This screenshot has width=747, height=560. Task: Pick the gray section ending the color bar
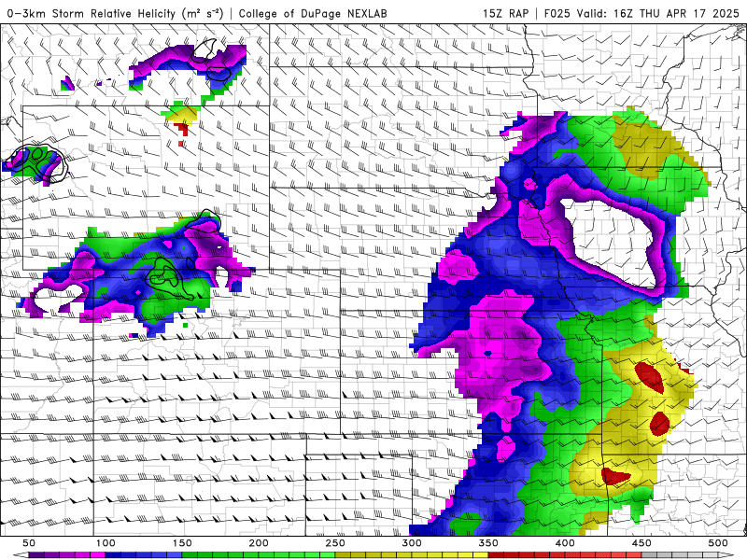pyautogui.click(x=680, y=555)
